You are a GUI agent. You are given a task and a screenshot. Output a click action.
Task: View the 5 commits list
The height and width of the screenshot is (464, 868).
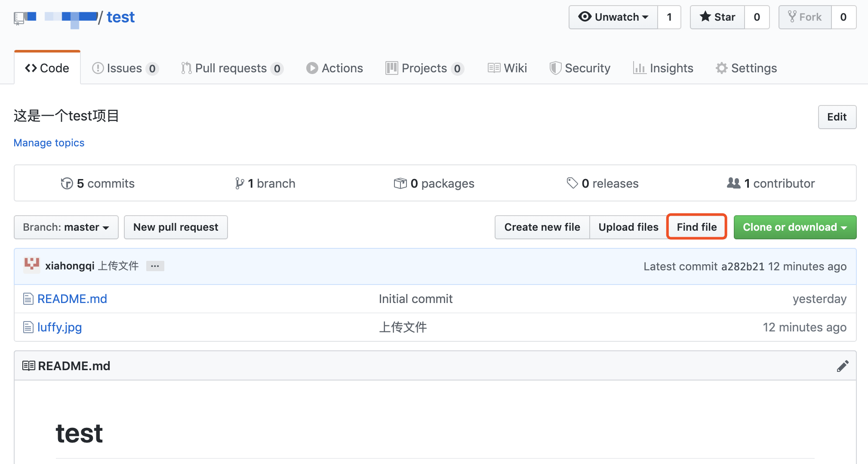pyautogui.click(x=98, y=183)
